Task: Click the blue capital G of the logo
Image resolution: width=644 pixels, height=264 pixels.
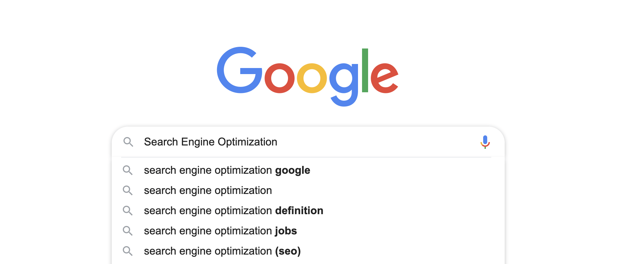Action: point(239,70)
